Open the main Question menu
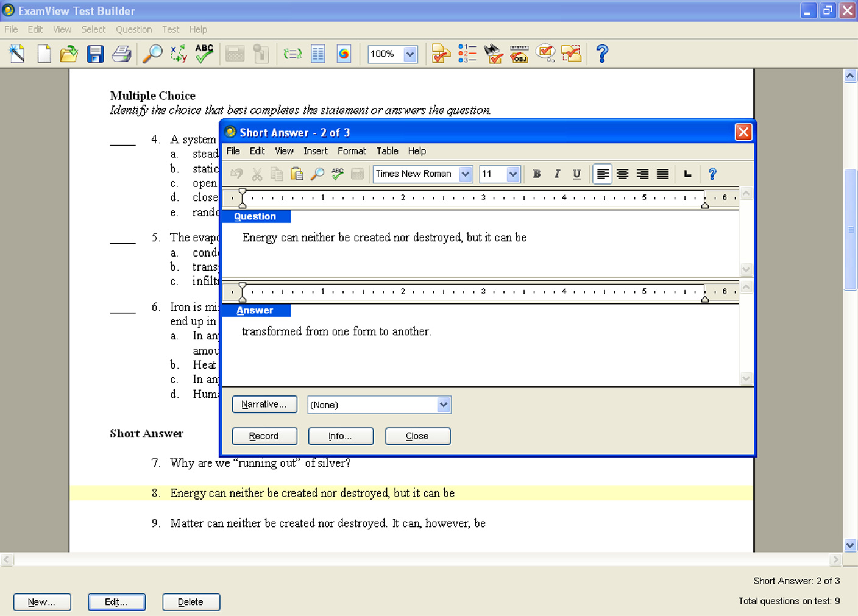 (133, 29)
